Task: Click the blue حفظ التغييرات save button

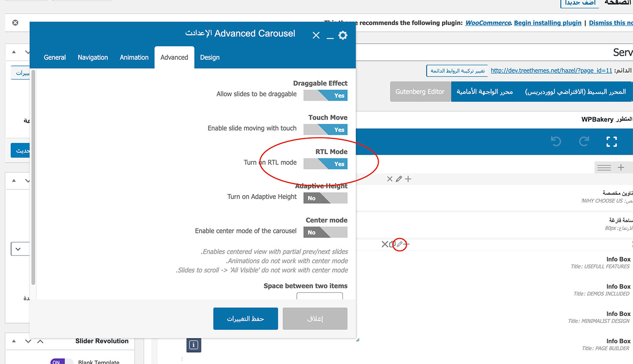Action: (245, 319)
